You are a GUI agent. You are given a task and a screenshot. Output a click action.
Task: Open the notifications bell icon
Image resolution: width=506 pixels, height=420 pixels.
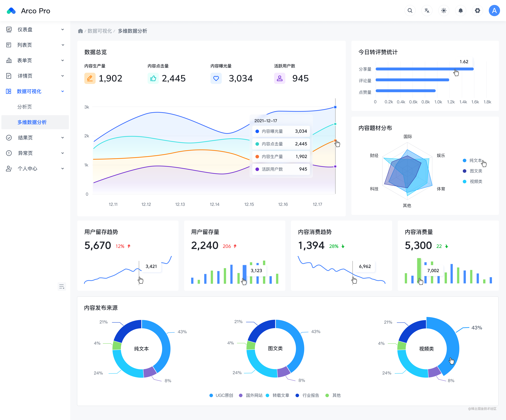click(460, 11)
